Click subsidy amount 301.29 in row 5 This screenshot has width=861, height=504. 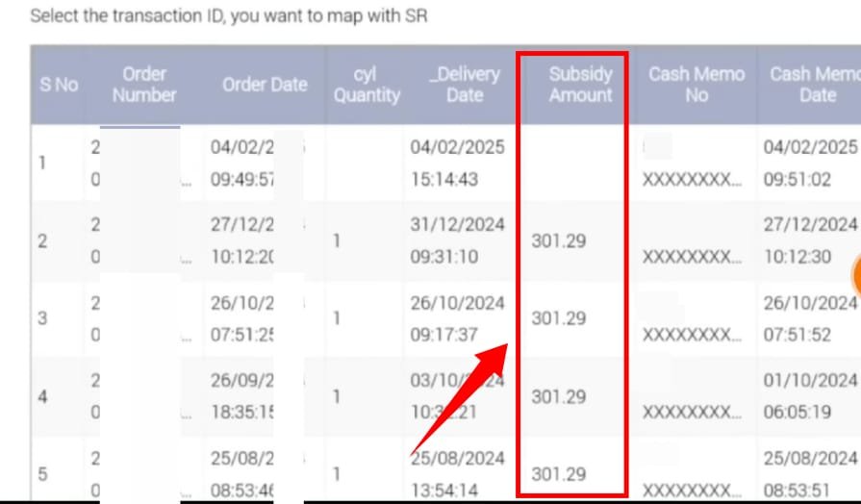click(x=559, y=474)
